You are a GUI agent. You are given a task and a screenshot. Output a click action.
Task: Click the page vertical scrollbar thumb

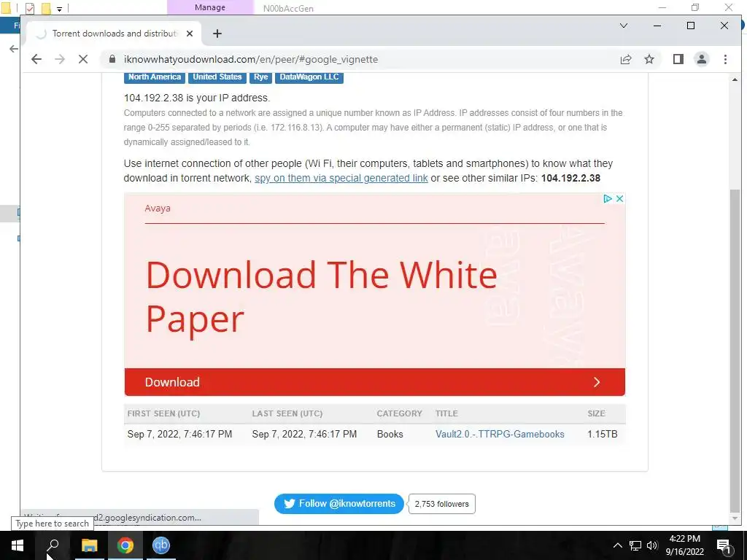click(x=735, y=349)
